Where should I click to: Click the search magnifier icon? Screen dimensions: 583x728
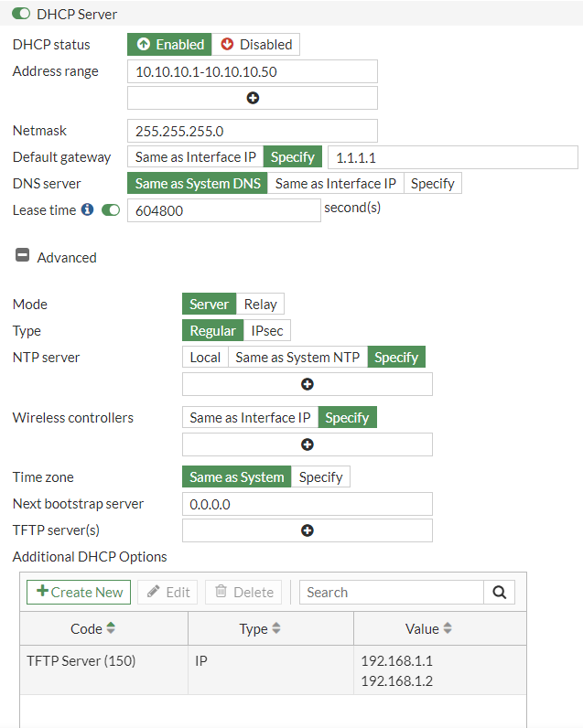coord(499,592)
